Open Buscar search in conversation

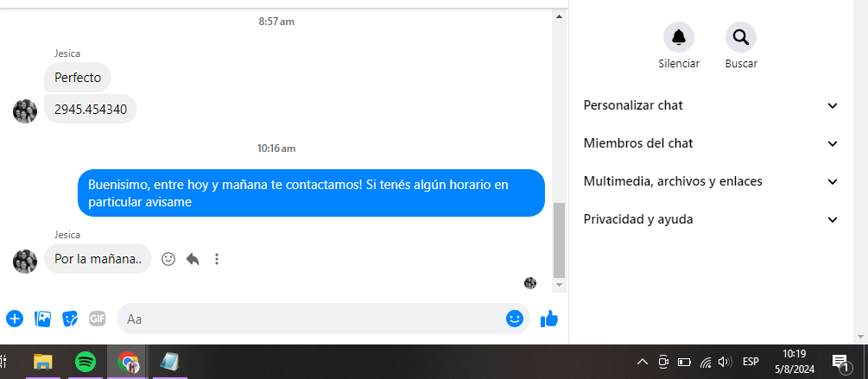click(741, 37)
